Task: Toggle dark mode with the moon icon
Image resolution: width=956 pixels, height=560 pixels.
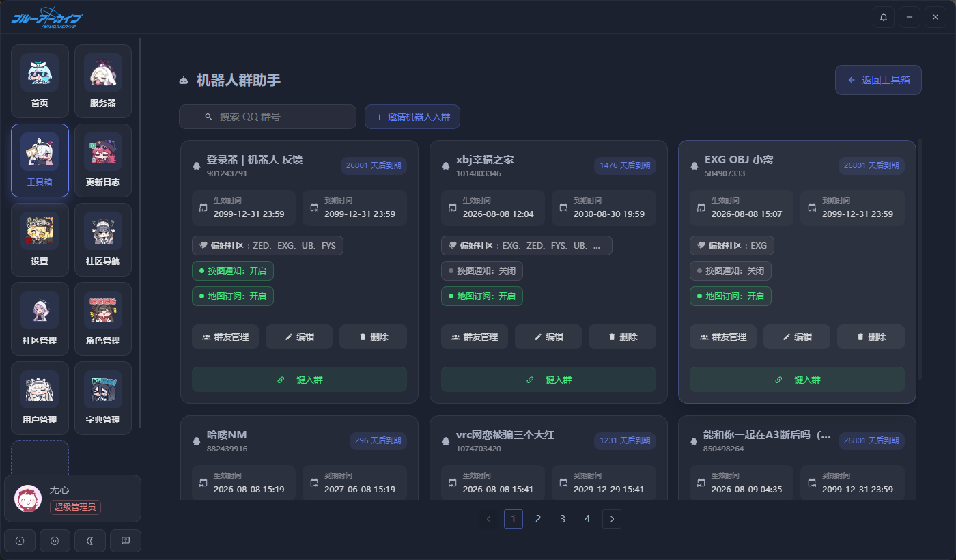Action: pyautogui.click(x=90, y=541)
